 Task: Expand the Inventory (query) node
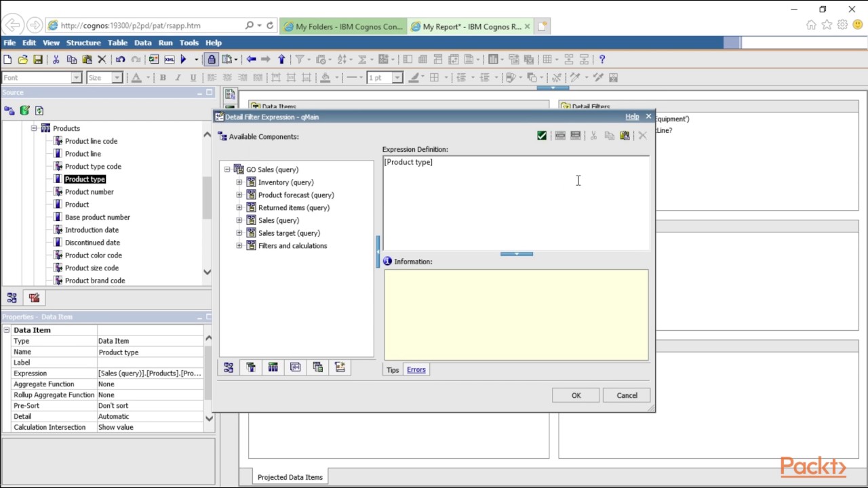(239, 182)
